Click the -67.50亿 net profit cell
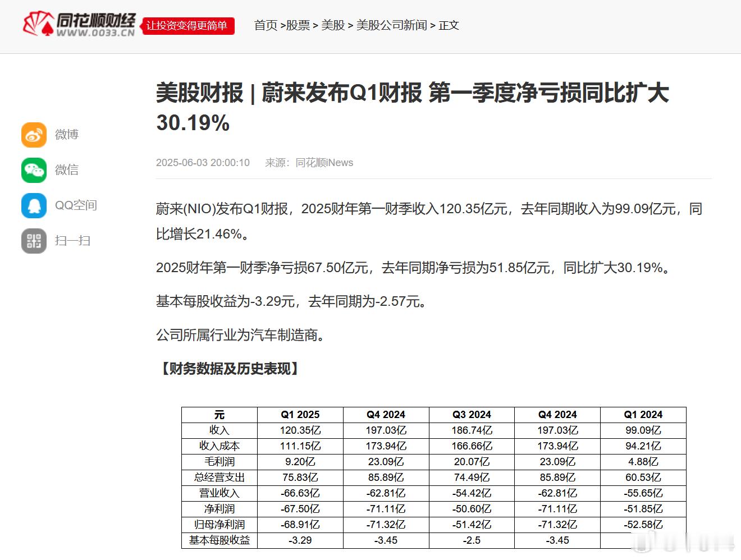741x560 pixels. click(300, 509)
